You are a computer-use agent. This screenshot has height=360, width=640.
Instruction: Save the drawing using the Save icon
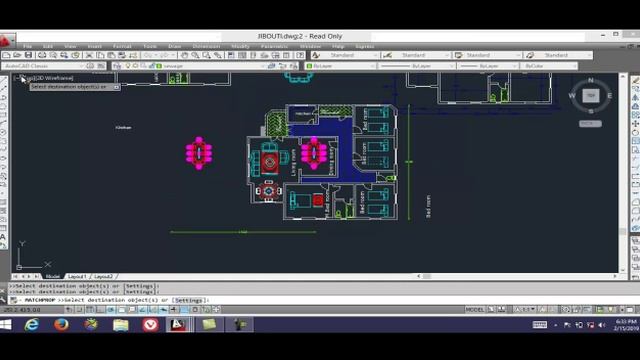28,55
